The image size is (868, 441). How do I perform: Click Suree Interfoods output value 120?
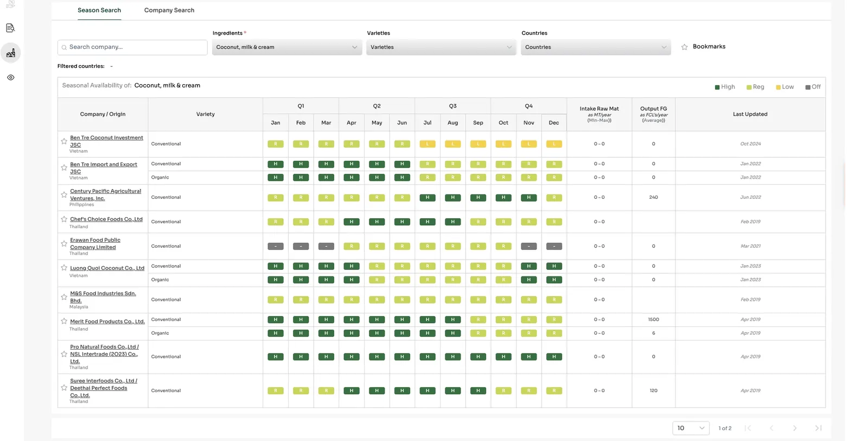(654, 391)
